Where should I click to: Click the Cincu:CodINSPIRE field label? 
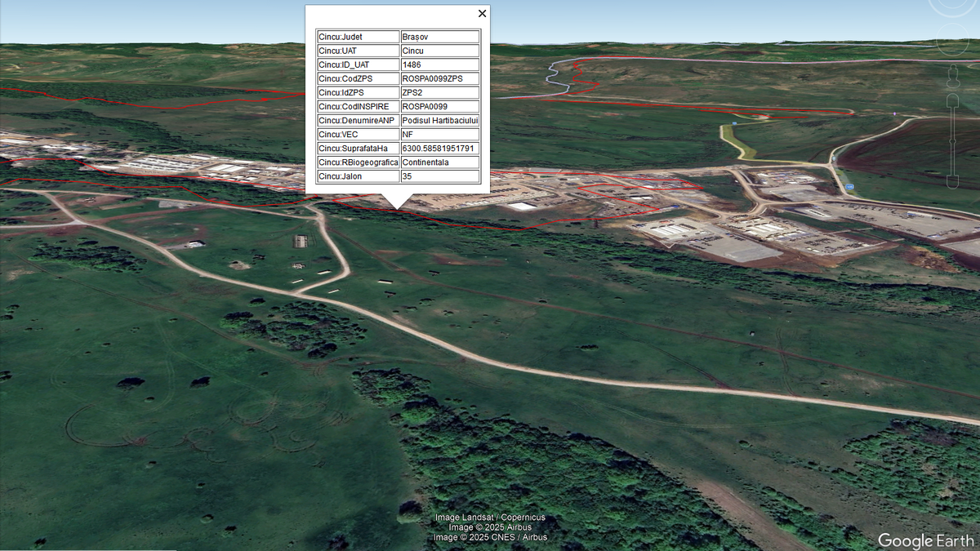click(x=358, y=106)
